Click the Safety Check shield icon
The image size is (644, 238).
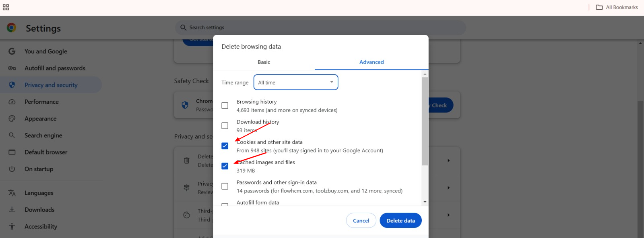coord(185,105)
